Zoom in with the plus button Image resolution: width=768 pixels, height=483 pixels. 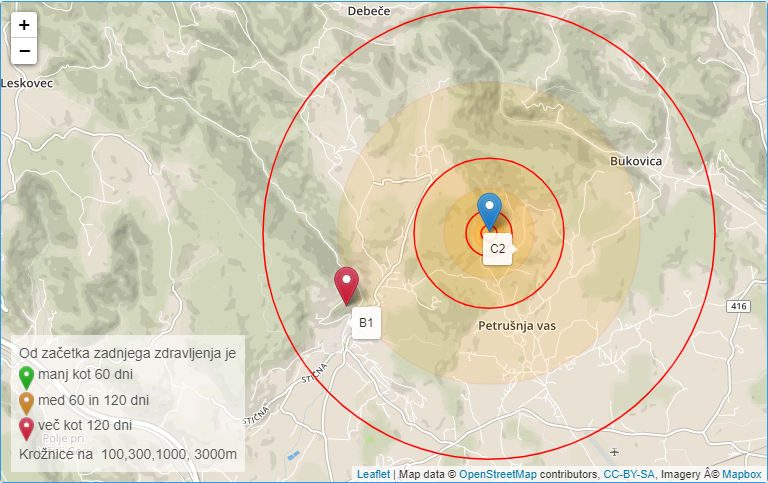click(x=24, y=25)
